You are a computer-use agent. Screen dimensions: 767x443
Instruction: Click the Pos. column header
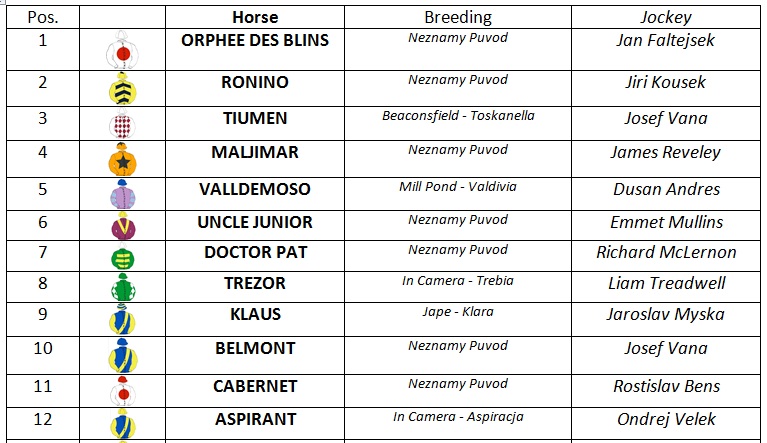coord(43,17)
